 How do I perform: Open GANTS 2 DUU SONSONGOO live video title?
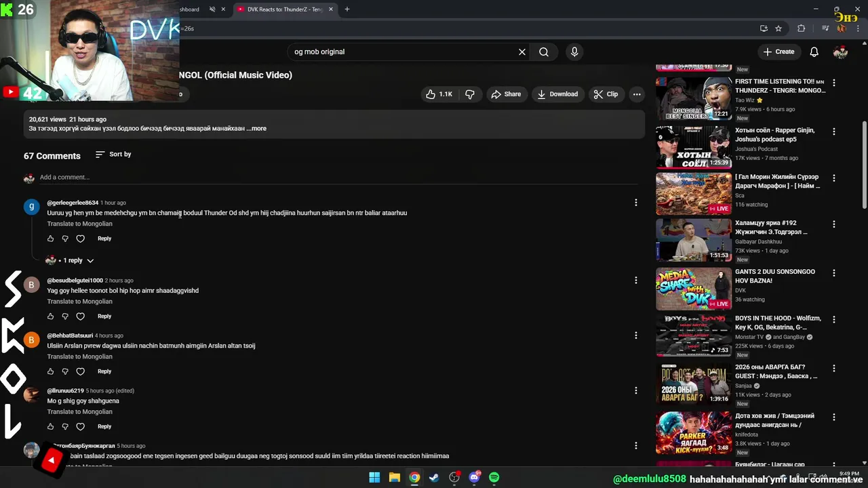point(774,276)
